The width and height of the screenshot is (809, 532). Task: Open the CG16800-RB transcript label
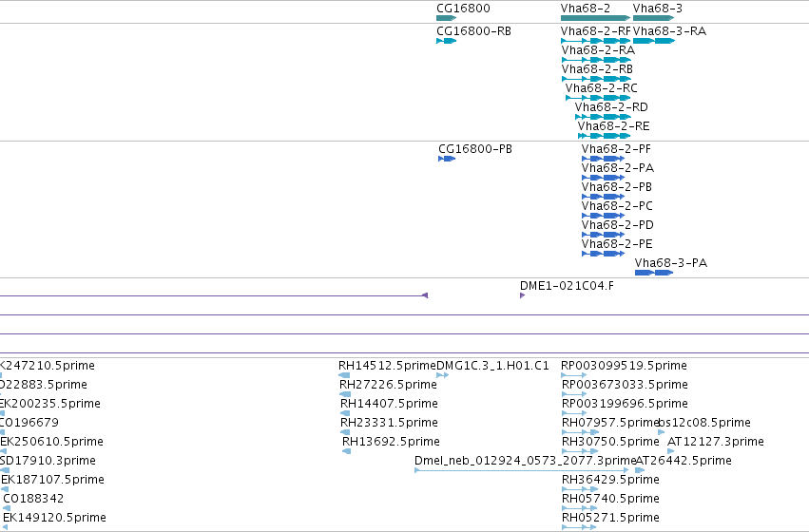pos(473,31)
